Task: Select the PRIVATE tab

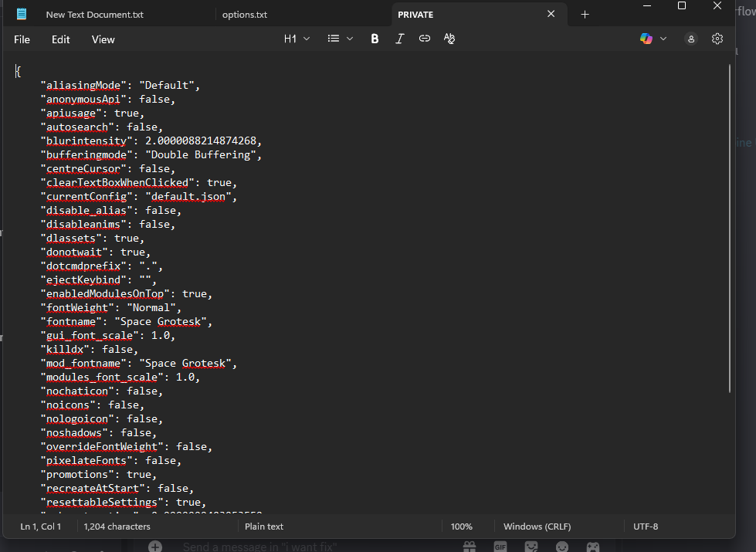Action: coord(415,15)
